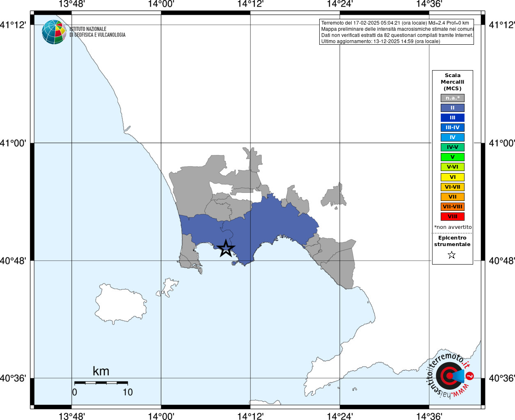Click the large white island in the sea
This screenshot has height=420, width=515.
(x=120, y=304)
